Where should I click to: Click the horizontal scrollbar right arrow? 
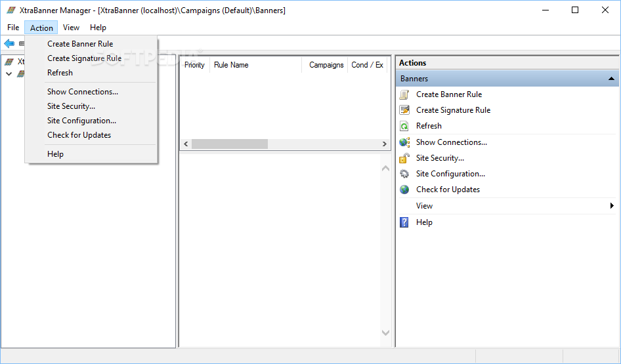tap(384, 144)
